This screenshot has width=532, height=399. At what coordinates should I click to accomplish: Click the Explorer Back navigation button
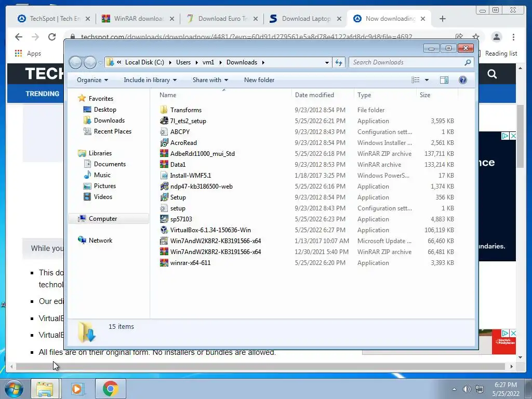tap(76, 62)
